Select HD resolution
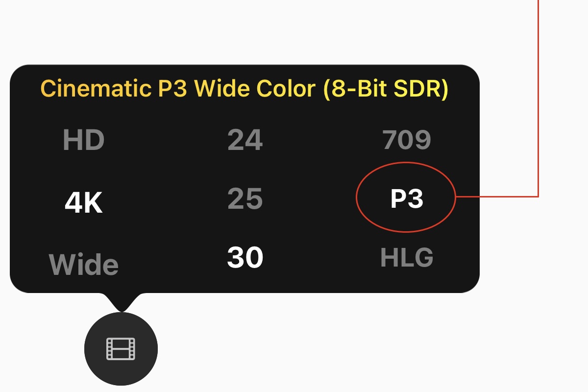This screenshot has height=392, width=588. [83, 141]
